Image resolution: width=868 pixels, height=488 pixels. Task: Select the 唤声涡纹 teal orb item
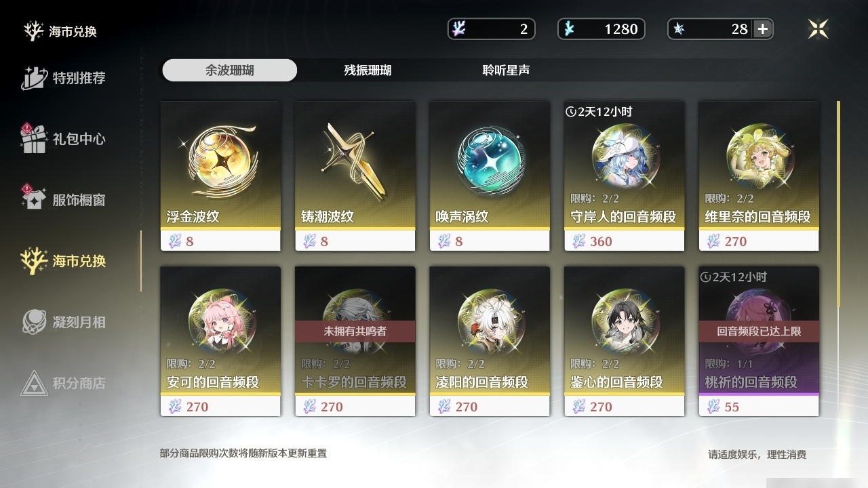click(490, 176)
